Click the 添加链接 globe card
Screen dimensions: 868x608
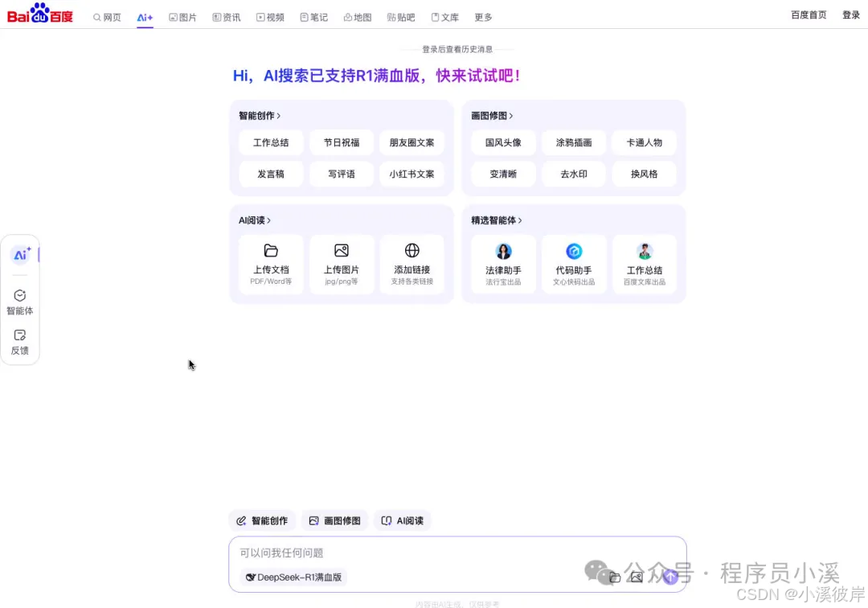(x=411, y=264)
